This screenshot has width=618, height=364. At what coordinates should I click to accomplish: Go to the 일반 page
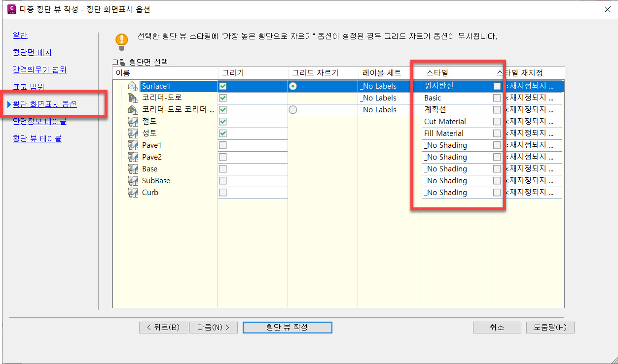click(x=20, y=35)
